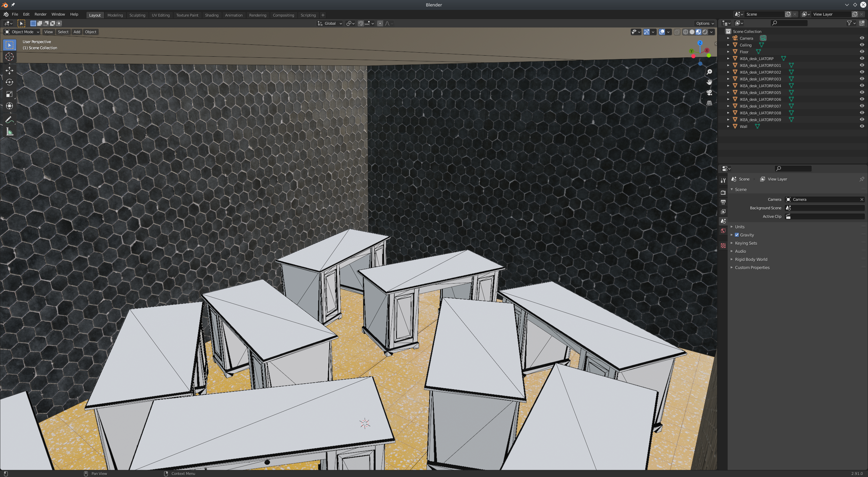
Task: Enable snapping with the magnet icon
Action: pyautogui.click(x=361, y=23)
